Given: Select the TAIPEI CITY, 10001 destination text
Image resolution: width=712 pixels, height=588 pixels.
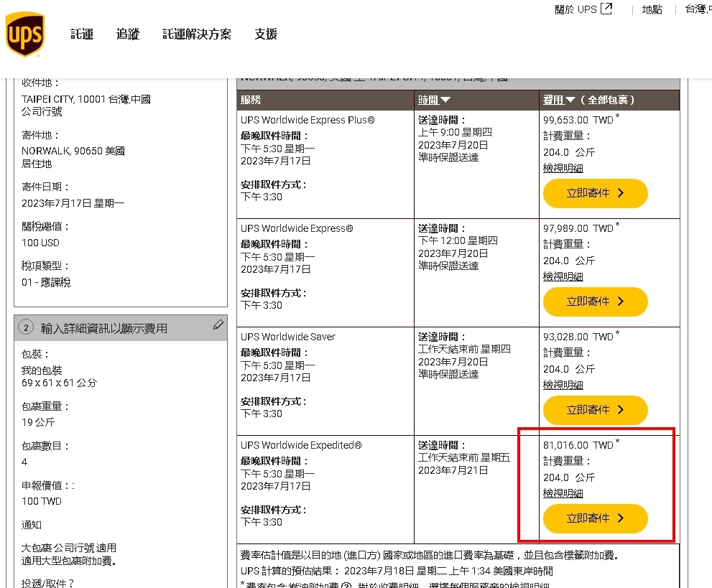Looking at the screenshot, I should 85,99.
